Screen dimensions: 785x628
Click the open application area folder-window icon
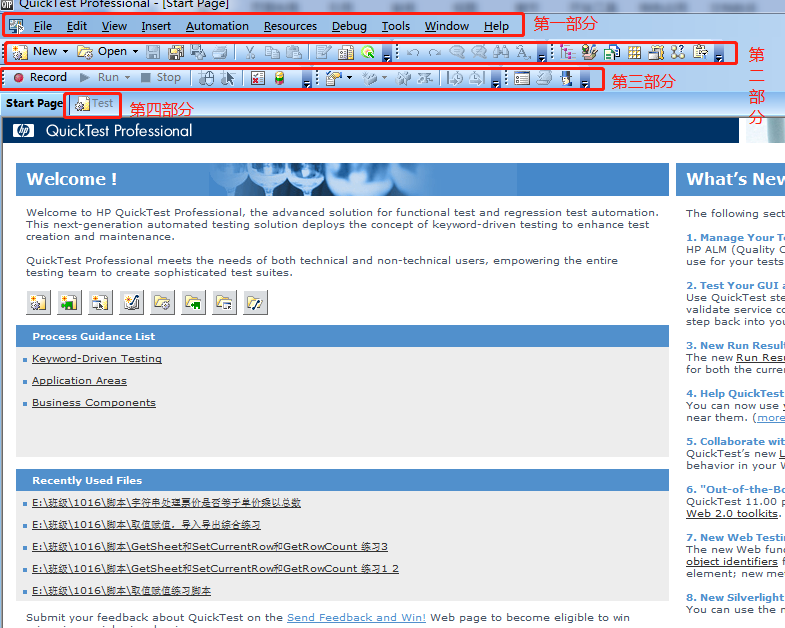[x=224, y=302]
